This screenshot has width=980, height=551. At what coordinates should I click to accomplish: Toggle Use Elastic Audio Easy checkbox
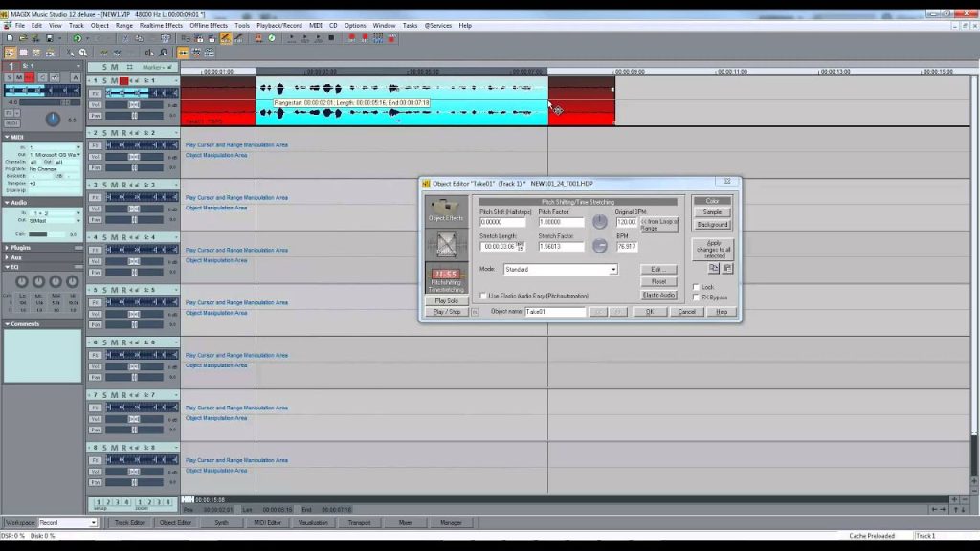tap(483, 296)
